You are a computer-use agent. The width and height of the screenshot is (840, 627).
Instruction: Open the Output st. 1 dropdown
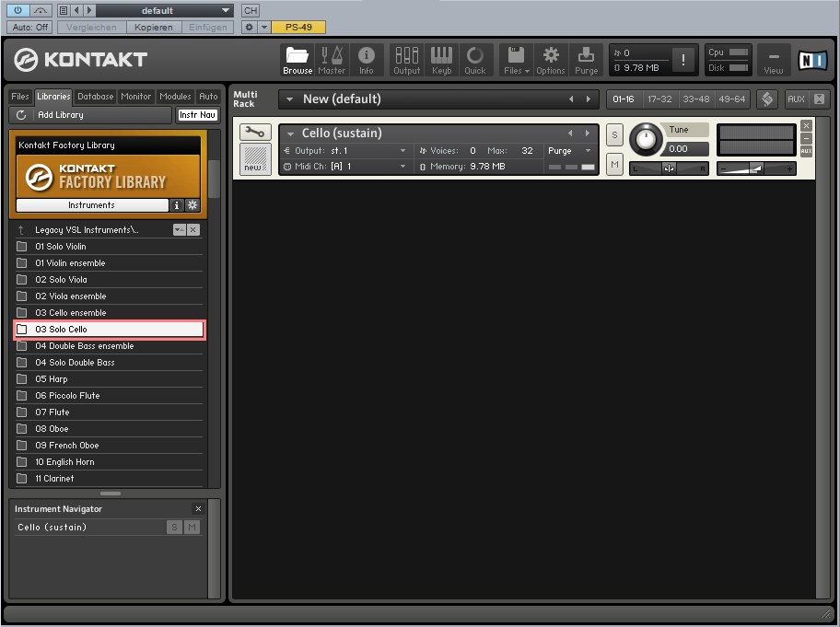[x=402, y=151]
